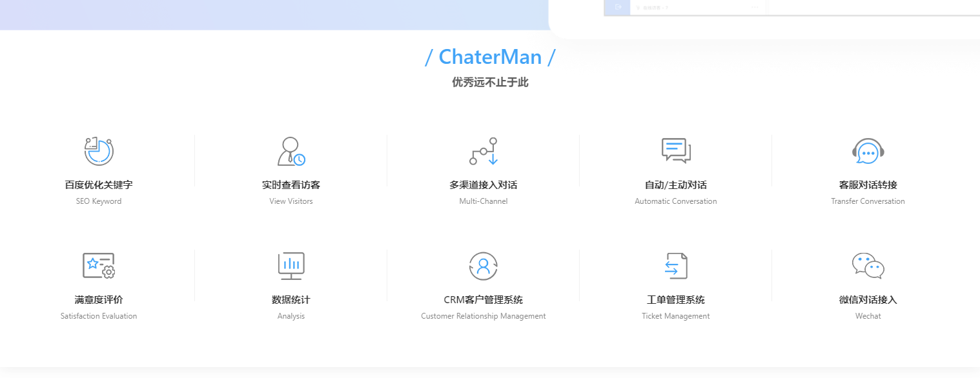Click the Analysis bar chart icon
This screenshot has height=378, width=980.
pos(291,266)
